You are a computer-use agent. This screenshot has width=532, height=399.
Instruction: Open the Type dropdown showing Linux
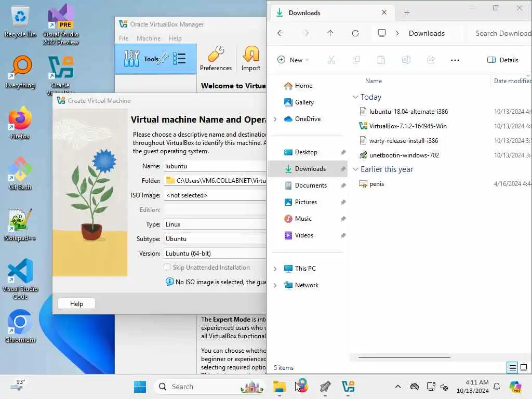pyautogui.click(x=215, y=224)
